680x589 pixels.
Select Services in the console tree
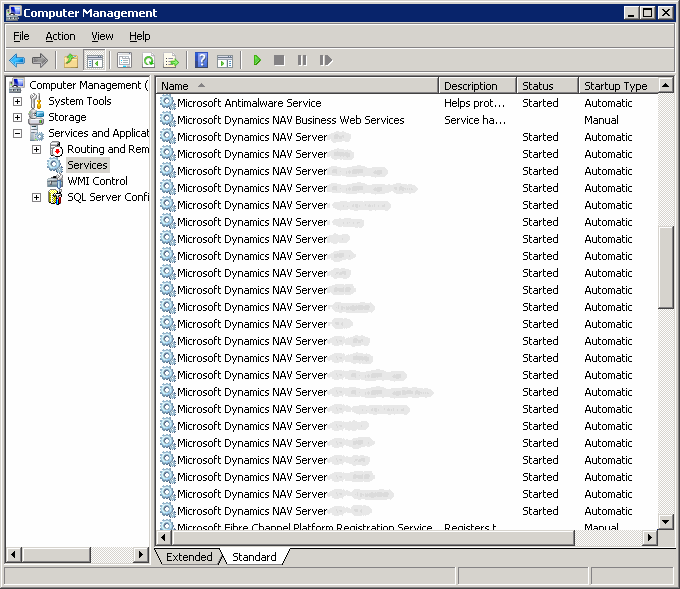click(87, 165)
